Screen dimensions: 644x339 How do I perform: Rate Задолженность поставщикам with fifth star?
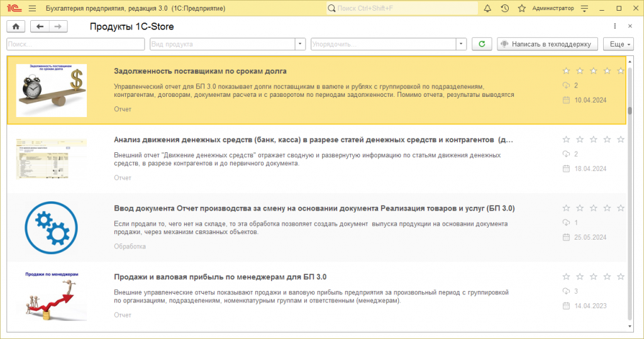click(x=621, y=71)
